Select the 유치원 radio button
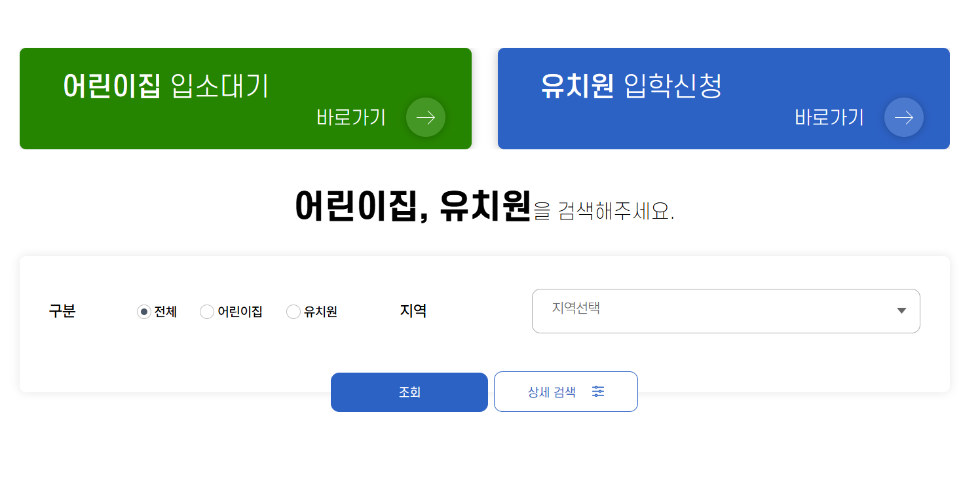Image resolution: width=980 pixels, height=482 pixels. pyautogui.click(x=293, y=312)
